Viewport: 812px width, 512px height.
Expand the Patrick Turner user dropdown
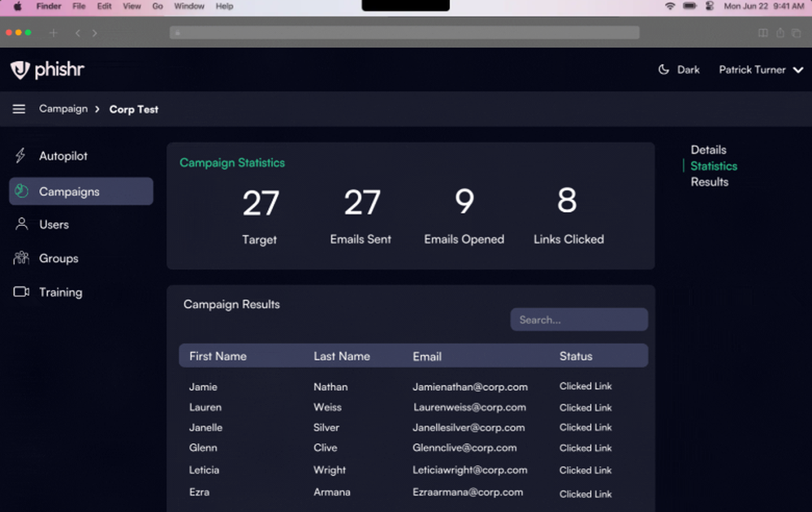761,69
